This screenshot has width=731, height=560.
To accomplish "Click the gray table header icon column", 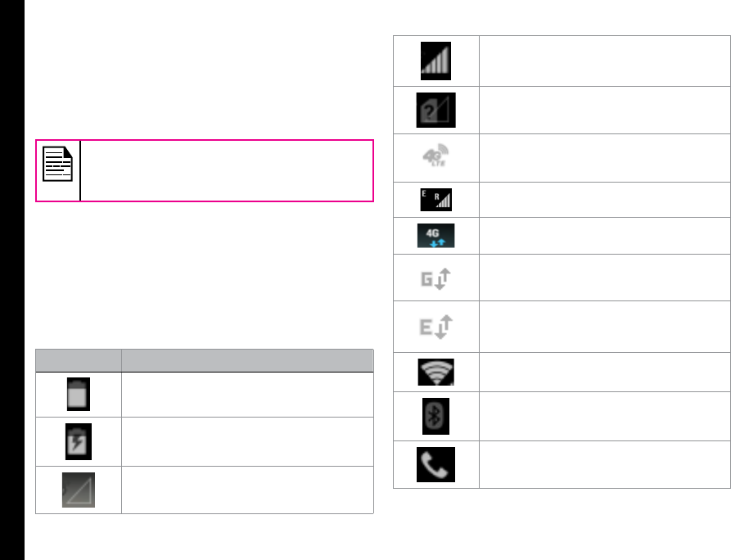I will point(79,360).
